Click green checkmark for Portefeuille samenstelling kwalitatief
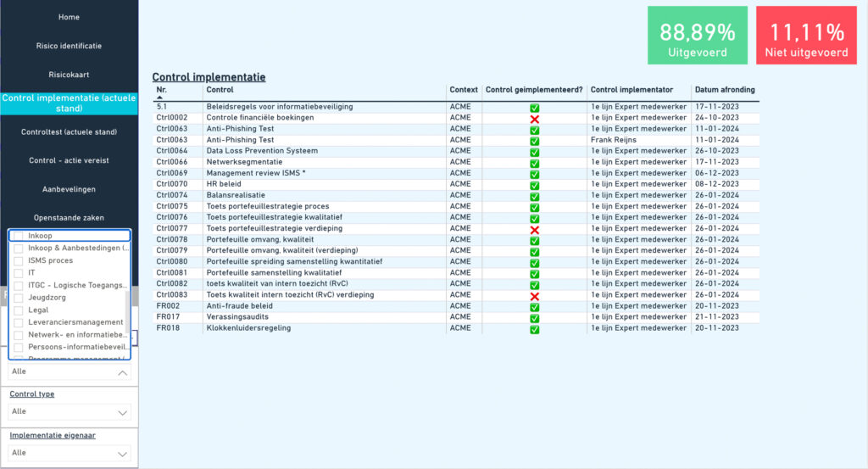868x469 pixels. pyautogui.click(x=534, y=274)
